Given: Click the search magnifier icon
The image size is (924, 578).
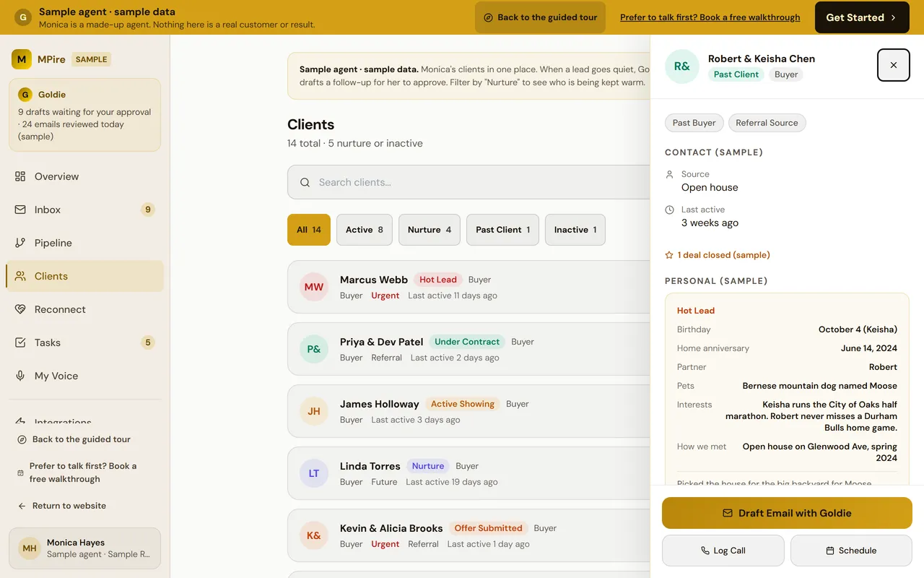Looking at the screenshot, I should coord(305,183).
